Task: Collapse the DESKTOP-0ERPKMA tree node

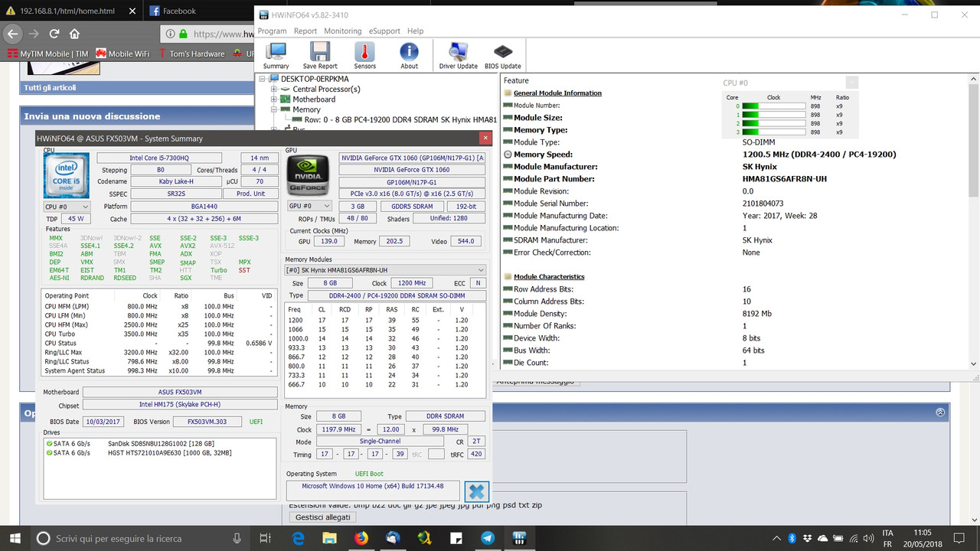Action: 263,79
